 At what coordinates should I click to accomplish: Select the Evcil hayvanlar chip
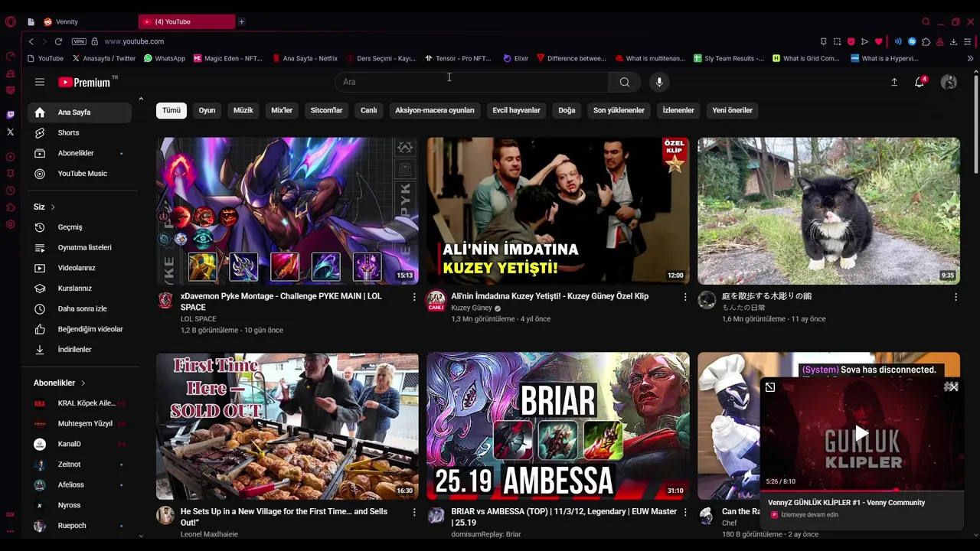(x=516, y=110)
